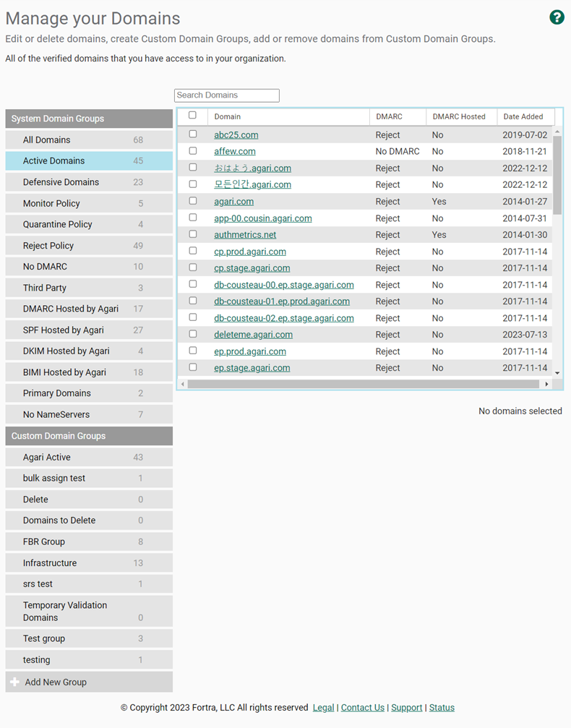The width and height of the screenshot is (571, 728).
Task: Select the All Domains group
Action: click(89, 140)
